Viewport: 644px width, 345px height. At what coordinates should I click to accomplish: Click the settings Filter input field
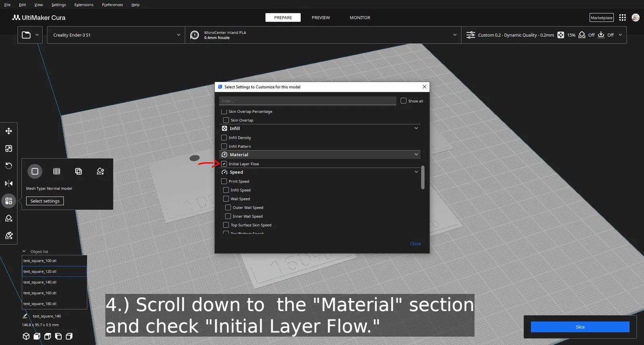coord(308,101)
